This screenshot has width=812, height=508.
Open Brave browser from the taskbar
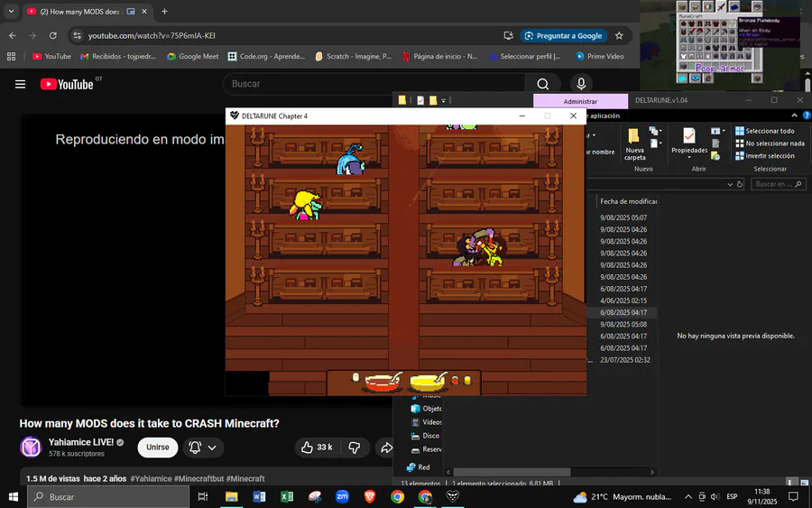(x=370, y=496)
